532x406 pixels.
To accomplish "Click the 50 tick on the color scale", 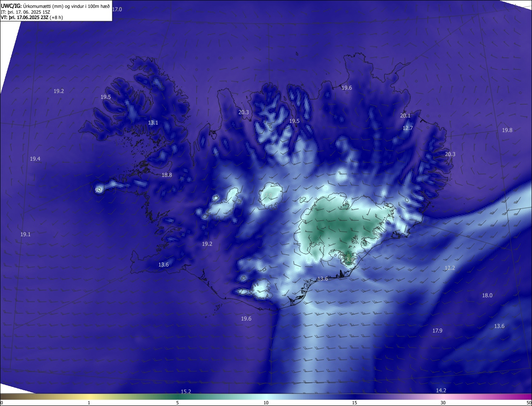I will pos(529,403).
